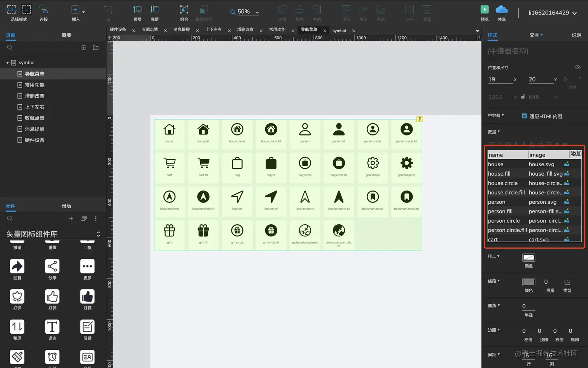Click the 插入 insert tool icon
Screen dimensions: 588x368
click(x=75, y=10)
